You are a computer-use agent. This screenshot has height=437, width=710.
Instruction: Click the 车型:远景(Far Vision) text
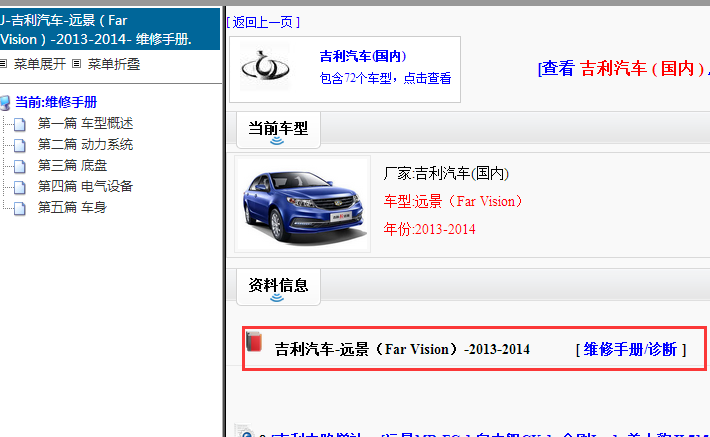[453, 201]
